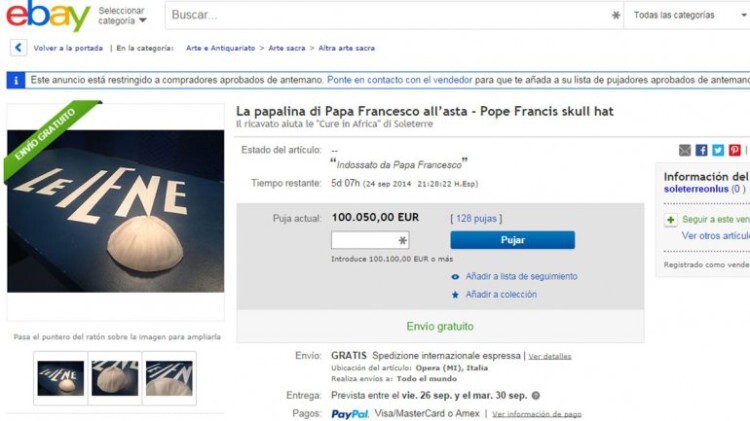
Task: Click the eBay logo
Action: pos(48,15)
